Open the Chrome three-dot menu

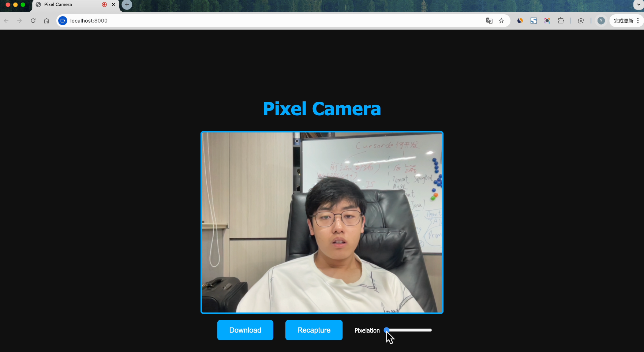click(638, 21)
